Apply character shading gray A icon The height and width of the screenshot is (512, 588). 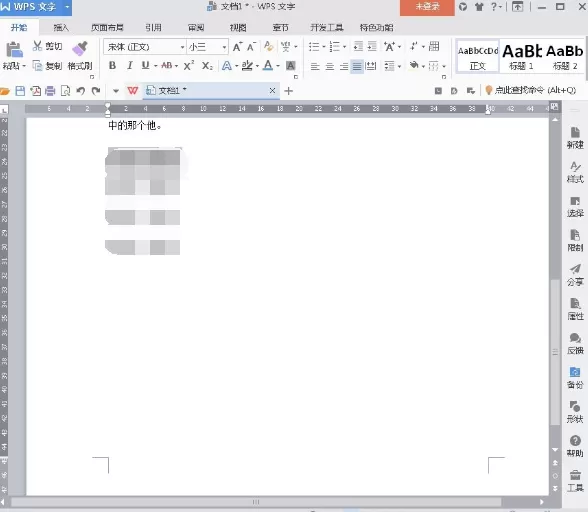click(291, 66)
